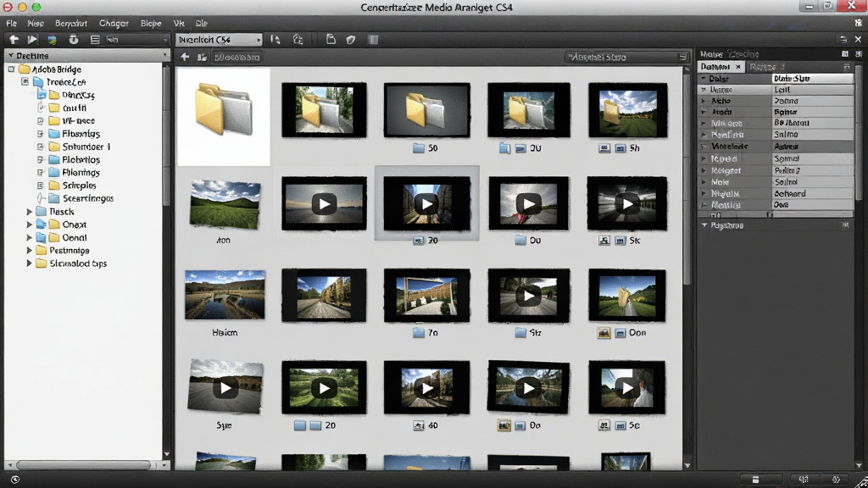Click the folder tree horizontal scrollbar
This screenshot has width=868, height=488.
point(83,465)
